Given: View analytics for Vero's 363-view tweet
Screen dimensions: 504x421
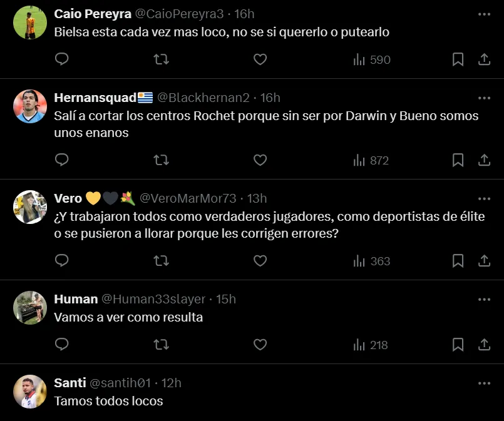Looking at the screenshot, I should [372, 261].
